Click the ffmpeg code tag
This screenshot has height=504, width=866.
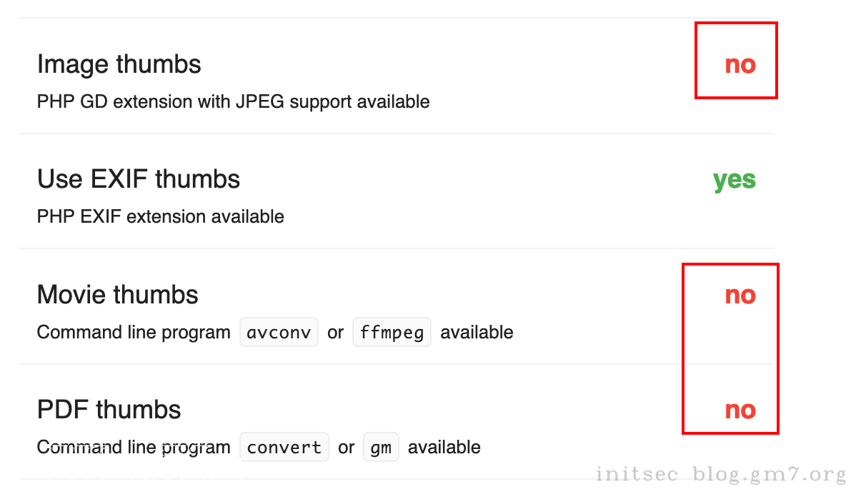click(x=392, y=333)
